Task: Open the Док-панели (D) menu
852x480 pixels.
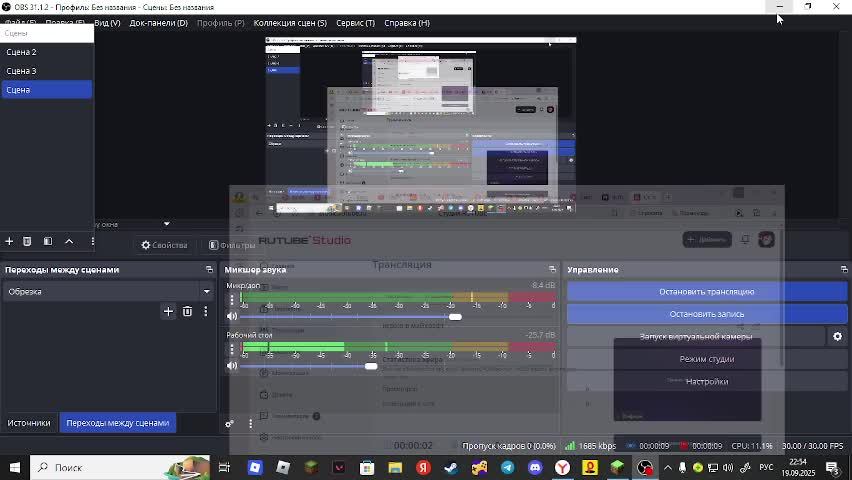Action: pos(159,23)
